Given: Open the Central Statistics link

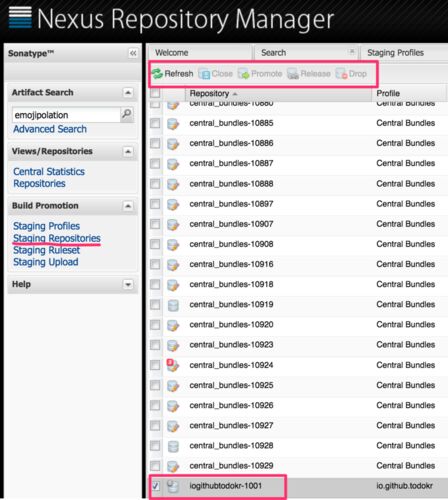Looking at the screenshot, I should 49,172.
